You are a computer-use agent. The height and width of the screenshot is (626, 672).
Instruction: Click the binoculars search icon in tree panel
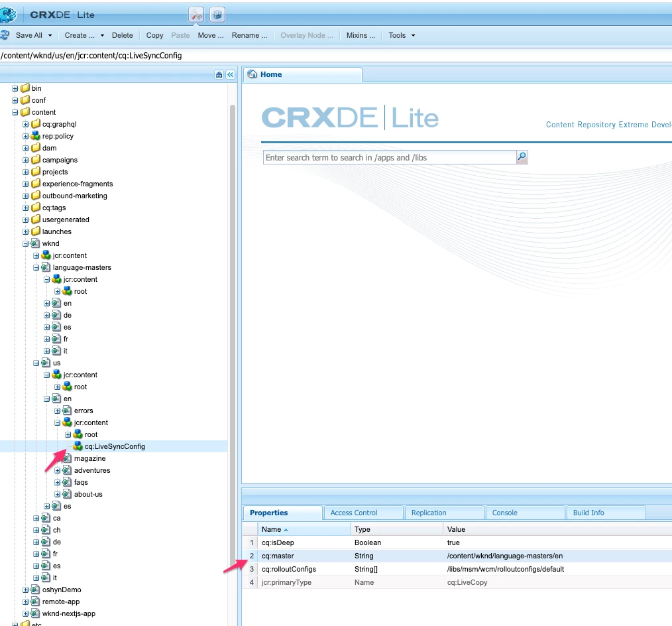[x=219, y=75]
